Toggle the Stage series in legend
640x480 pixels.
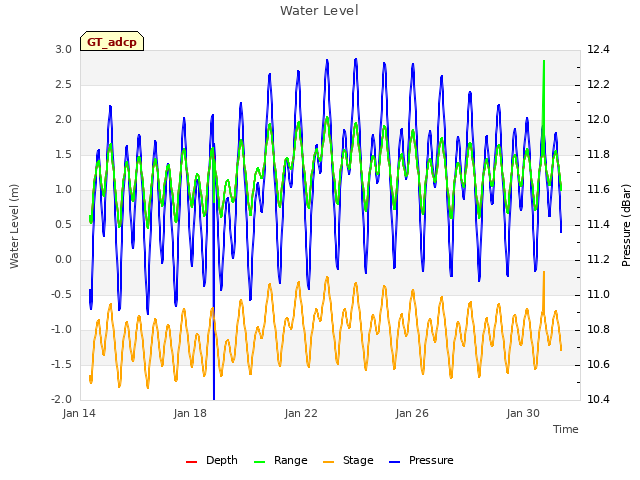(348, 460)
